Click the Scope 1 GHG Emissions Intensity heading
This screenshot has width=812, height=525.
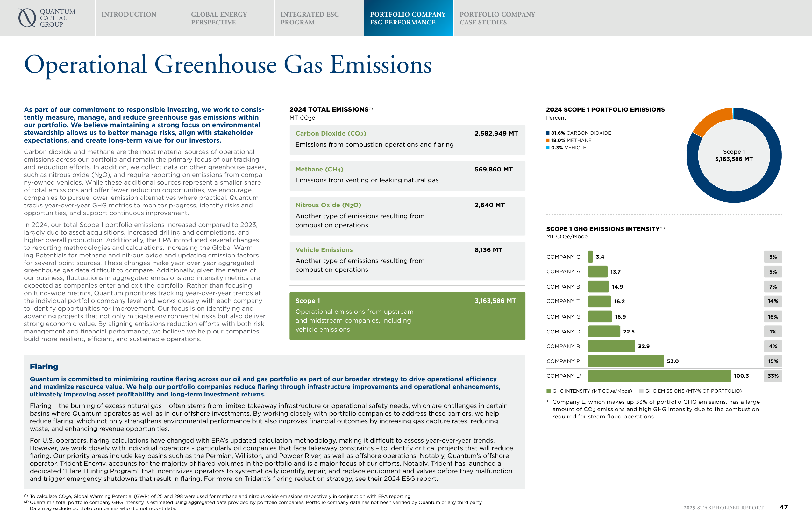602,229
